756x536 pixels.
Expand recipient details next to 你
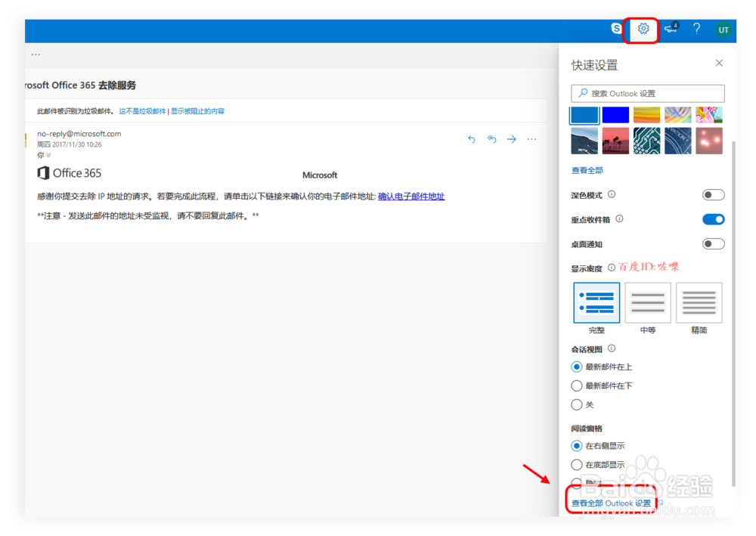click(48, 155)
